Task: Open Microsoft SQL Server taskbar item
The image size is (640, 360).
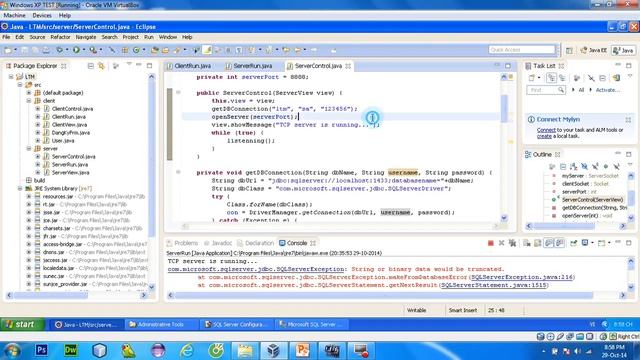Action: [x=312, y=324]
